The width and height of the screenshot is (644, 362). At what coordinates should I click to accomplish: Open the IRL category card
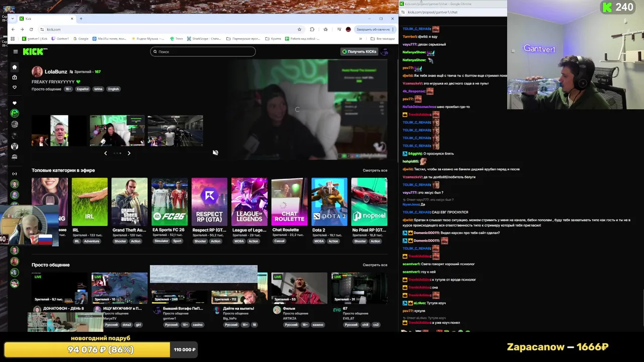point(90,202)
